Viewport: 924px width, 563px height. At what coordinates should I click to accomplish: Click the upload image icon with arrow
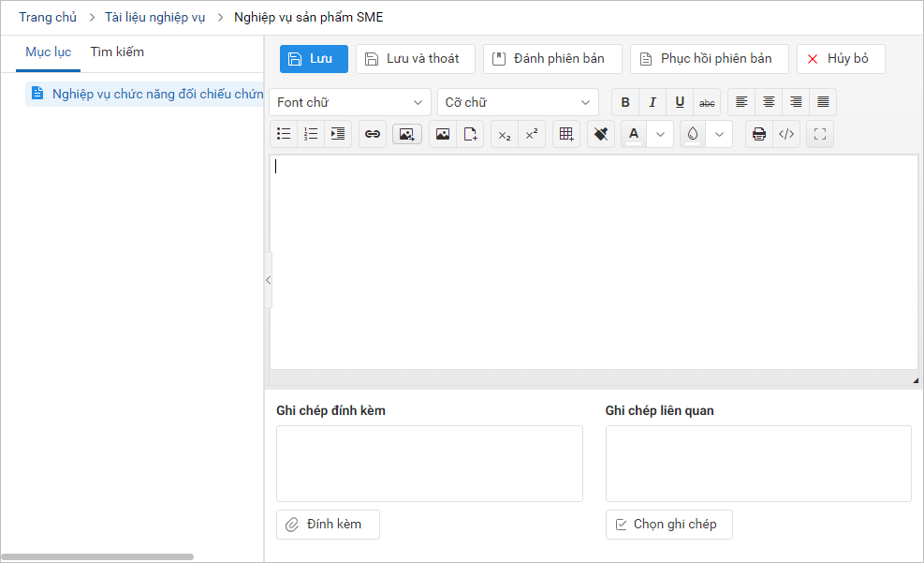click(407, 134)
